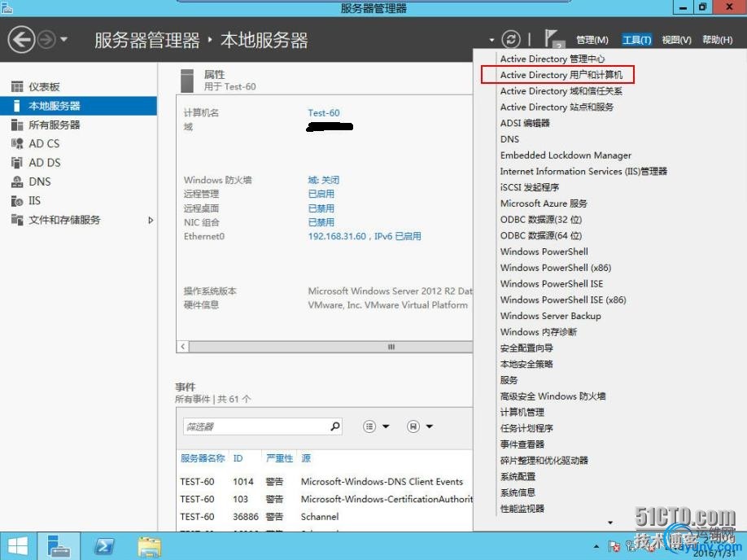Open Active Directory 站点和服务 tool
The width and height of the screenshot is (747, 560).
(x=557, y=107)
